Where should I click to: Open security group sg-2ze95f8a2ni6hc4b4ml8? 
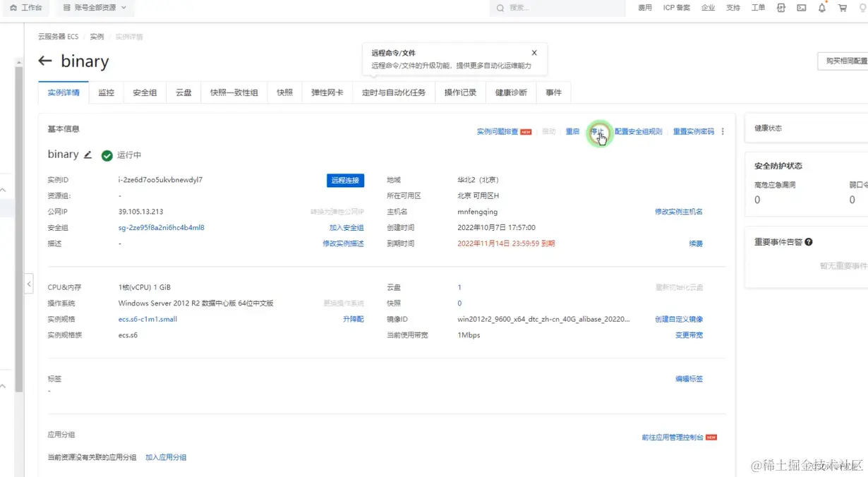coord(162,228)
